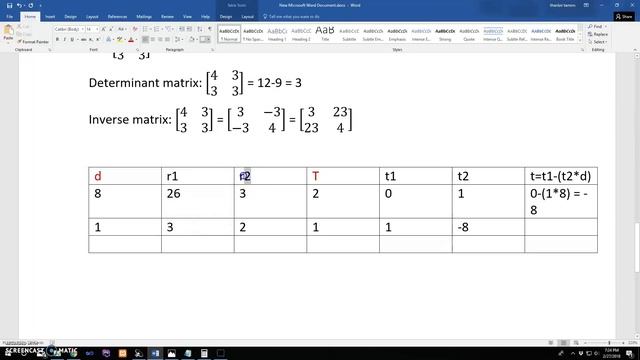
Task: Collapse the ribbon
Action: (635, 50)
